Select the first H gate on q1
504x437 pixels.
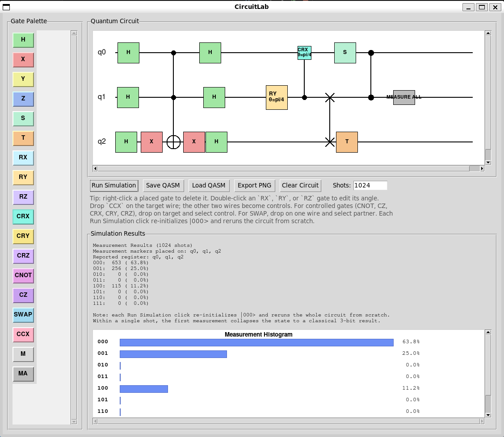coord(128,97)
